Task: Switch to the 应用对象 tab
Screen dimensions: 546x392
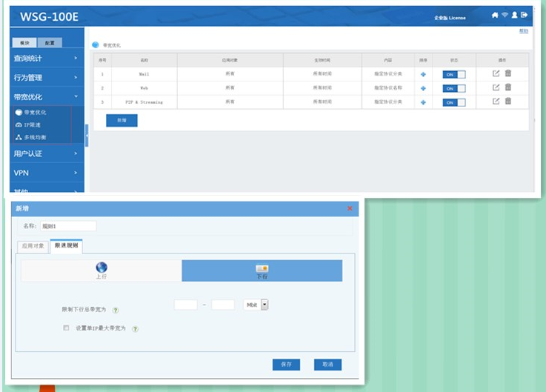Action: tap(33, 245)
